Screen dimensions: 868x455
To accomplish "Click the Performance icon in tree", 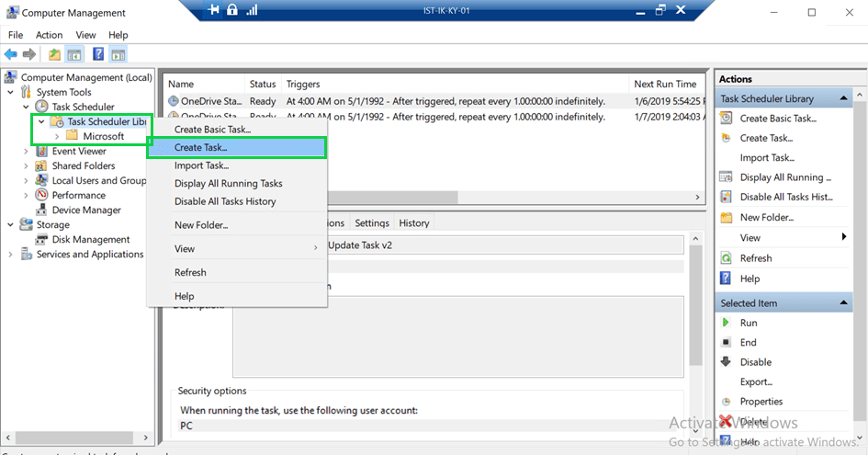I will (42, 195).
